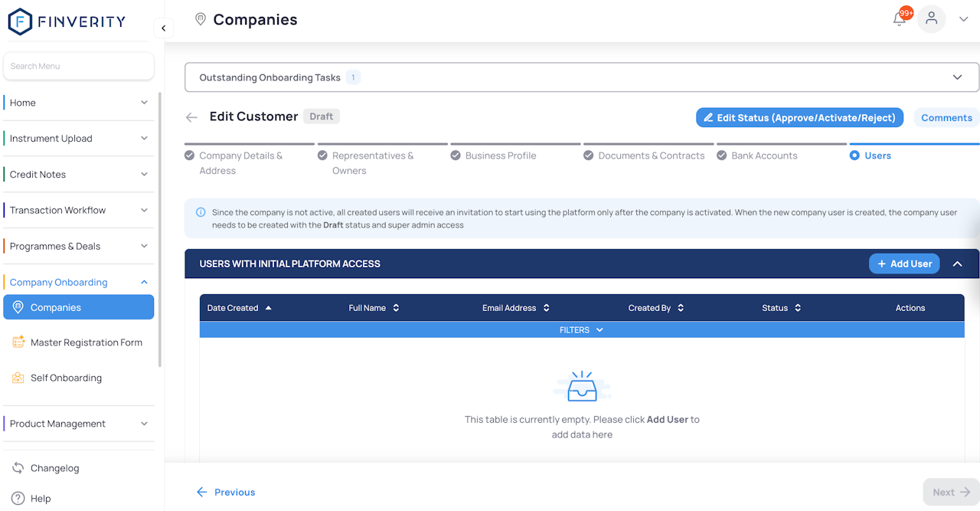Collapse the Users With Initial Platform Access section

[x=957, y=264]
